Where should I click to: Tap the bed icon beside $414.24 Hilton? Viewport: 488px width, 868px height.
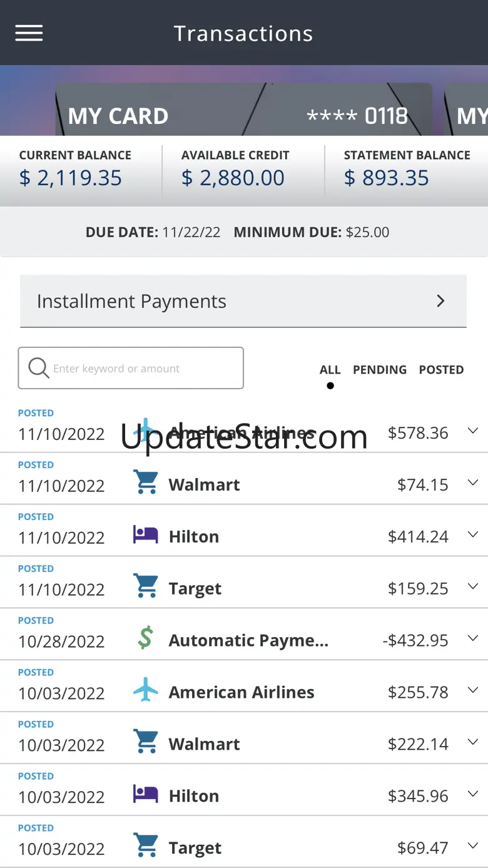pyautogui.click(x=145, y=535)
